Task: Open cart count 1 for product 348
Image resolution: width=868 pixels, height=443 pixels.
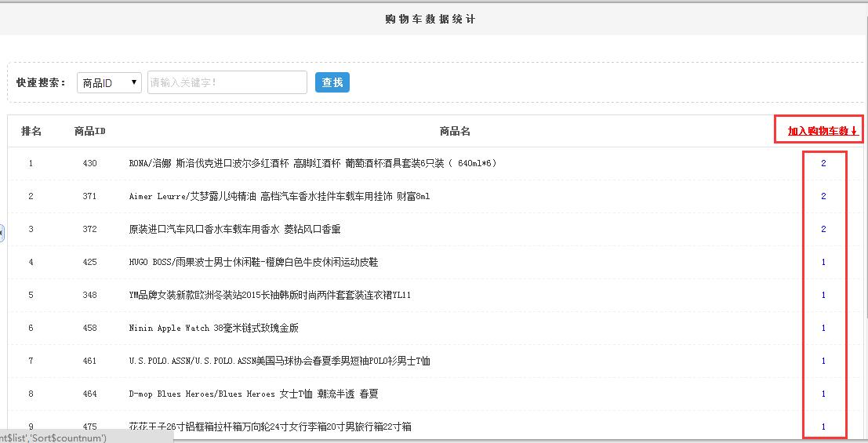Action: (x=824, y=295)
